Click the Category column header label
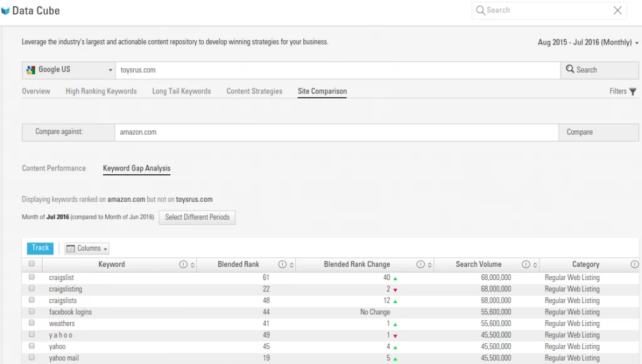The image size is (642, 364). pyautogui.click(x=586, y=264)
